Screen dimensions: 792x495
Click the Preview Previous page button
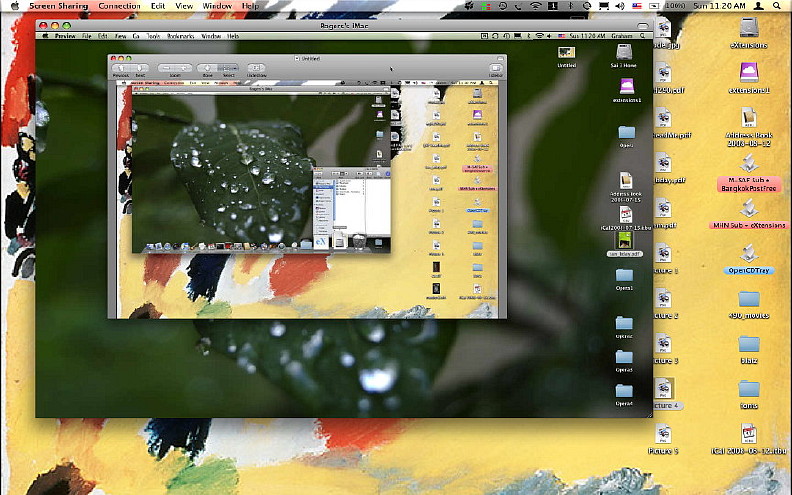[121, 68]
